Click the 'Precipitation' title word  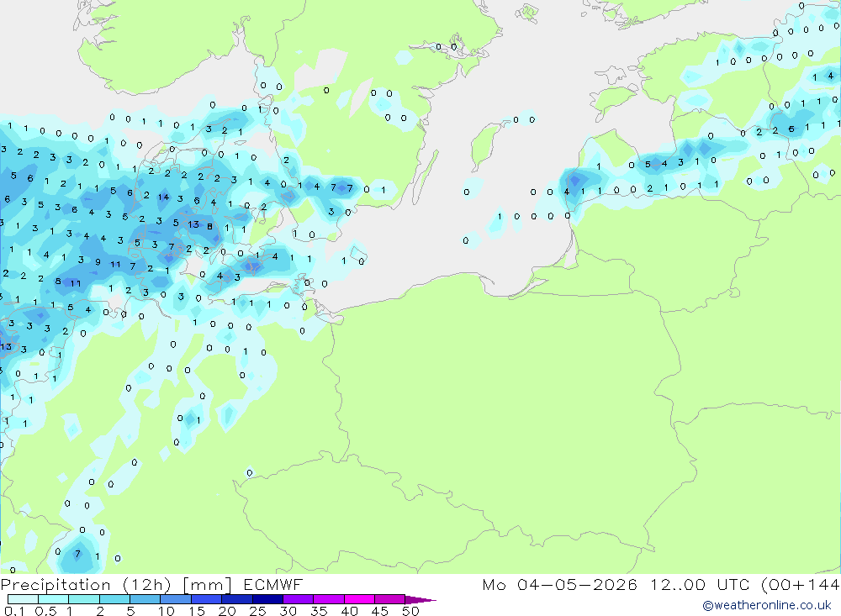(x=56, y=585)
